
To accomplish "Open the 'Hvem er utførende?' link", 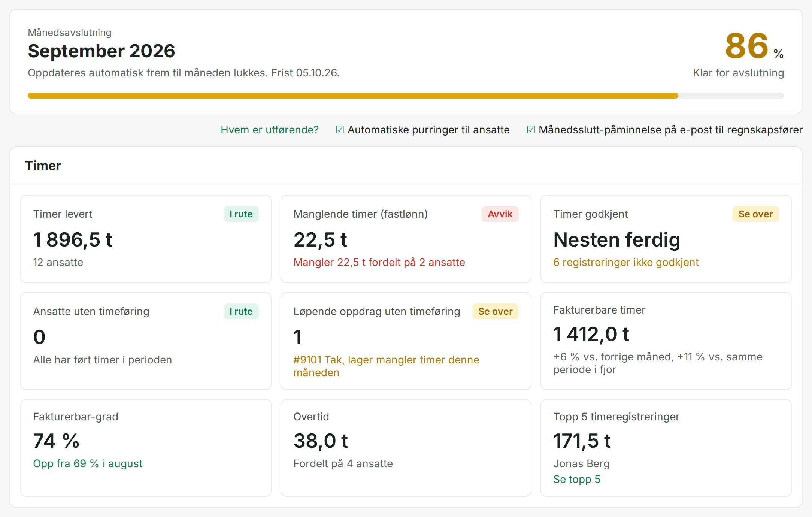I will (x=269, y=130).
